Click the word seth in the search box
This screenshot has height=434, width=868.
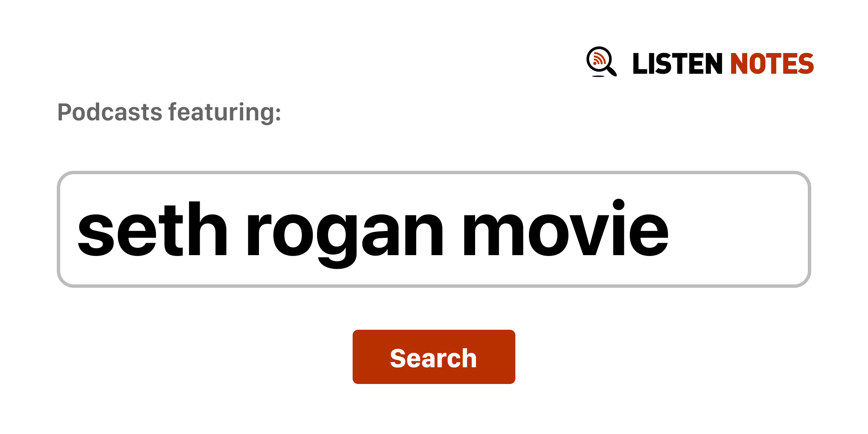[x=153, y=229]
